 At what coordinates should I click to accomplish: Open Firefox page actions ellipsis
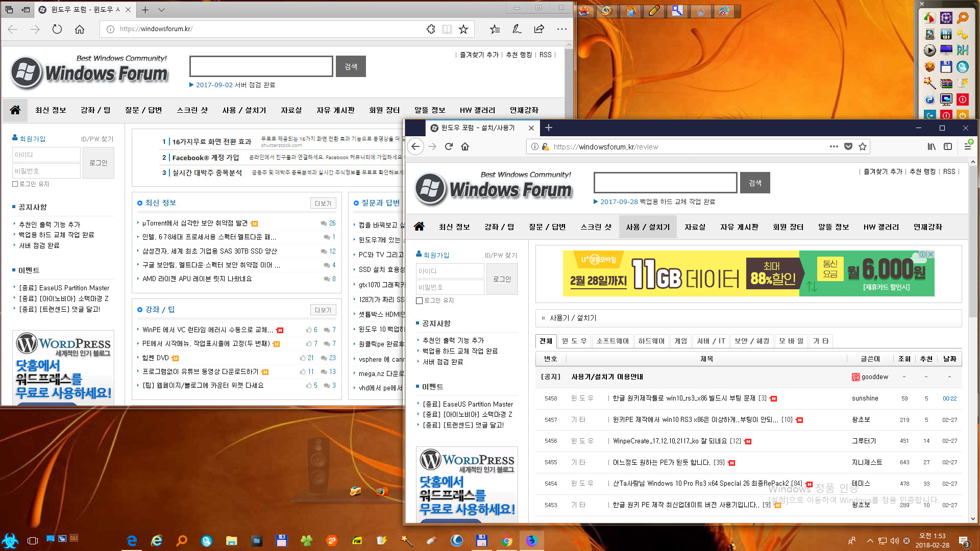point(834,146)
